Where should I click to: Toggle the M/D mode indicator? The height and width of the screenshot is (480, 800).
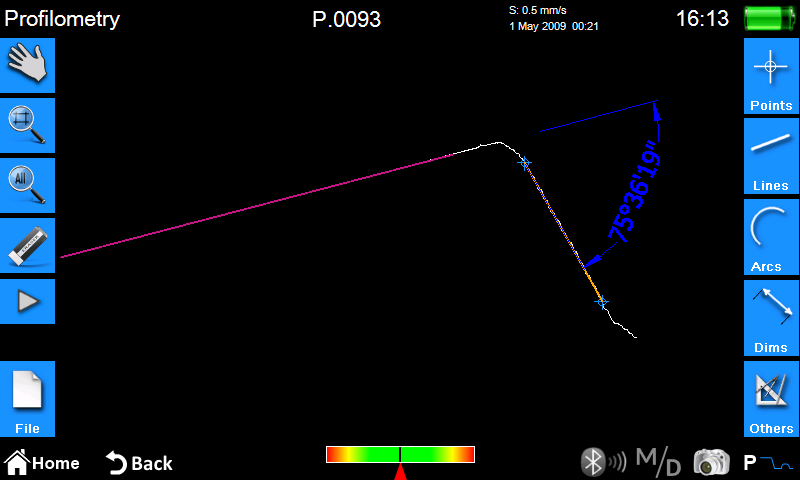659,462
